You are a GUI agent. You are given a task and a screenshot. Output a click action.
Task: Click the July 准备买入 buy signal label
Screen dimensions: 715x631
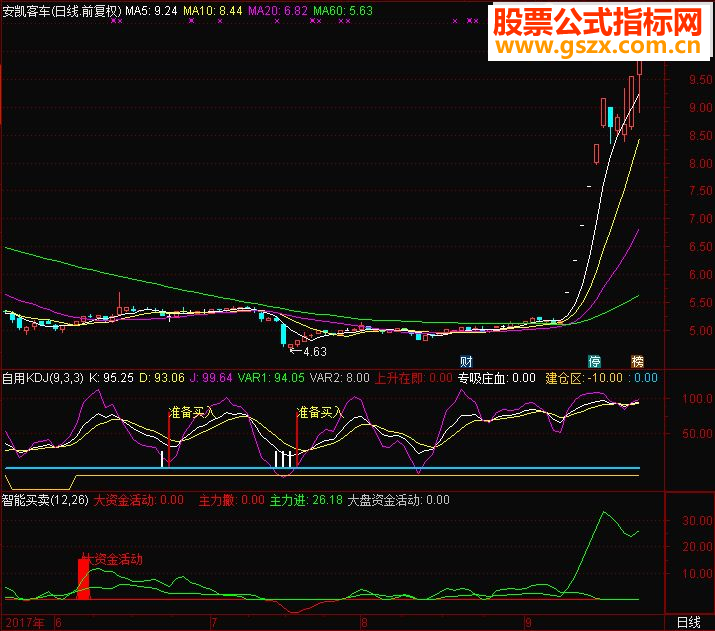(x=319, y=412)
